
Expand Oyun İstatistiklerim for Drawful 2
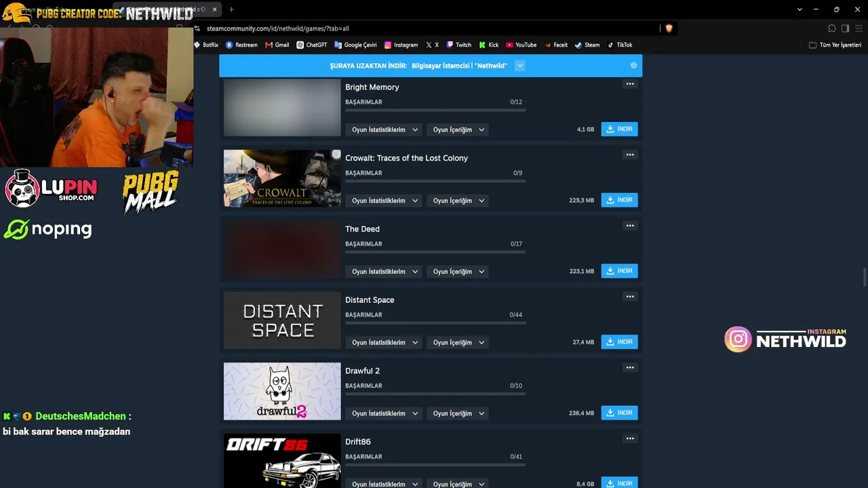pos(384,413)
